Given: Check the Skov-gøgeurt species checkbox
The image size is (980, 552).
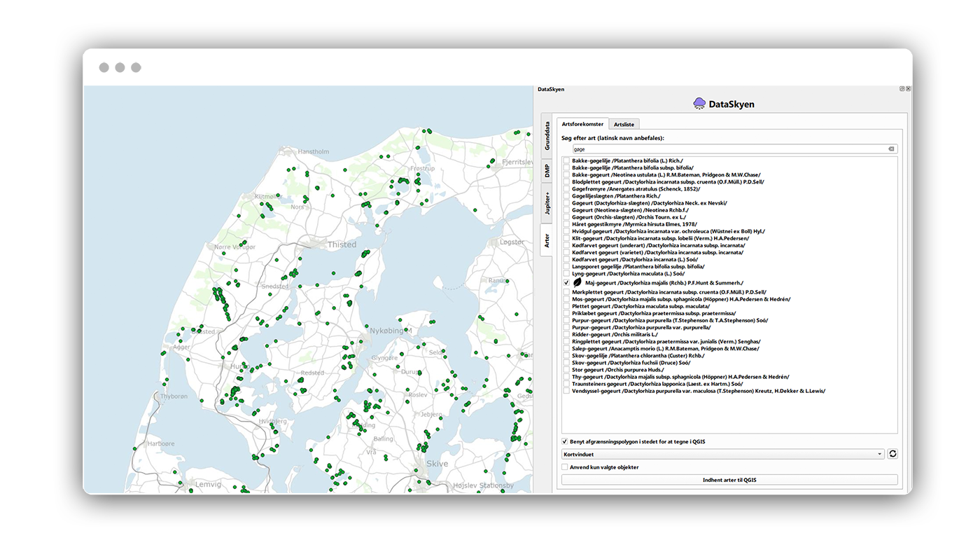Looking at the screenshot, I should [566, 363].
